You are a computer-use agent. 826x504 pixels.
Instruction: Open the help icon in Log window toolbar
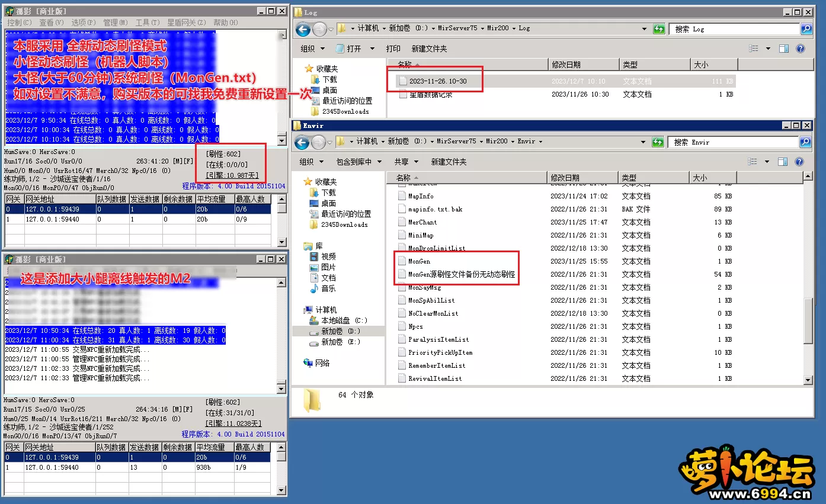(800, 49)
